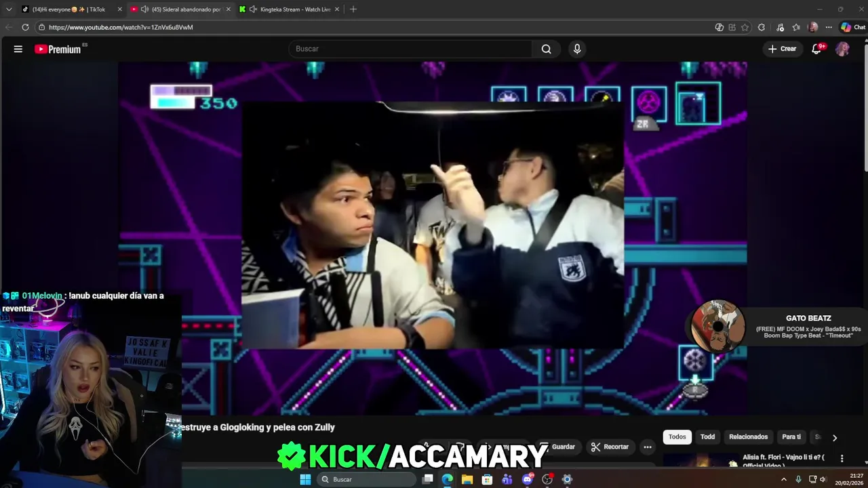Select the Todos filter chip

coord(677,437)
